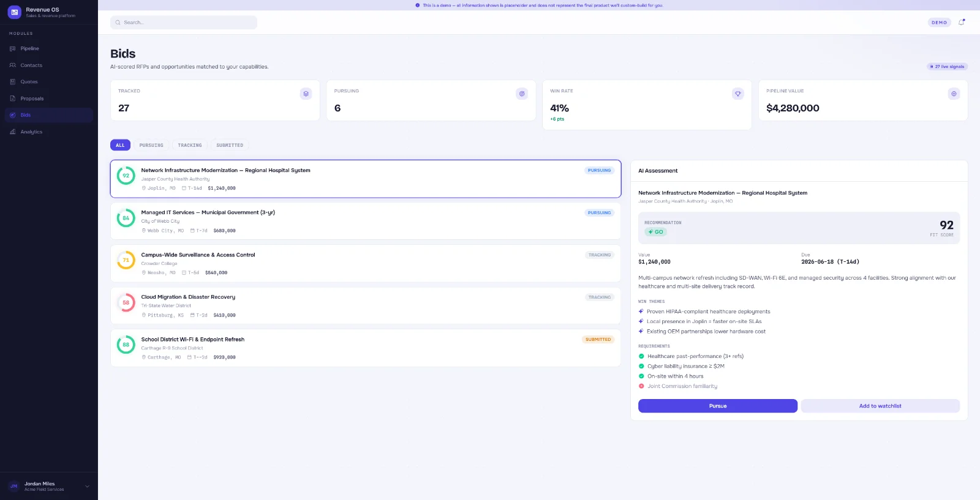The image size is (980, 500).
Task: Open the Pipeline module
Action: pyautogui.click(x=49, y=48)
